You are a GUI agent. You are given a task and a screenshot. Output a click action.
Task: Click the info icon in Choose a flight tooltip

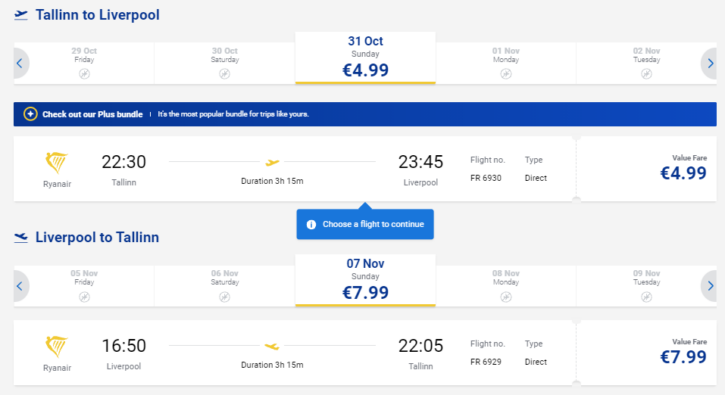[311, 224]
